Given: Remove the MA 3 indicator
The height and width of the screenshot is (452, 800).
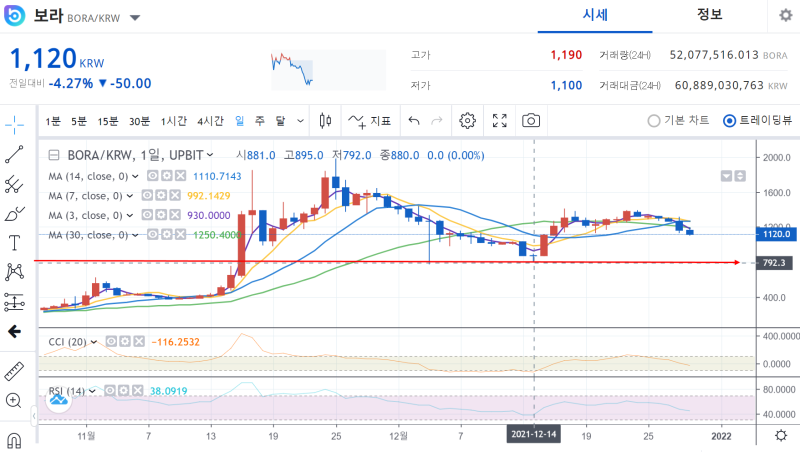Looking at the screenshot, I should 174,215.
